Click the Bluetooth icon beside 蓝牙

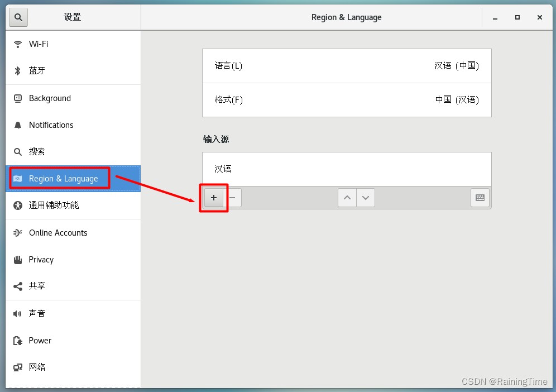pos(18,70)
